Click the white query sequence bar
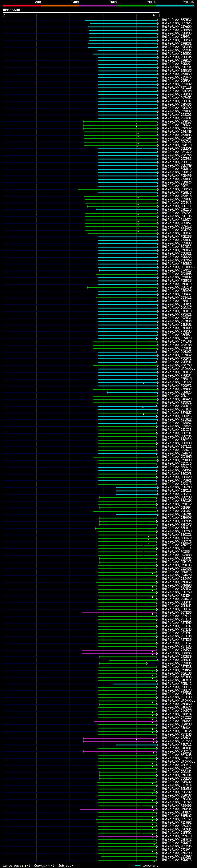Image resolution: width=197 pixels, height=868 pixels. point(81,13)
